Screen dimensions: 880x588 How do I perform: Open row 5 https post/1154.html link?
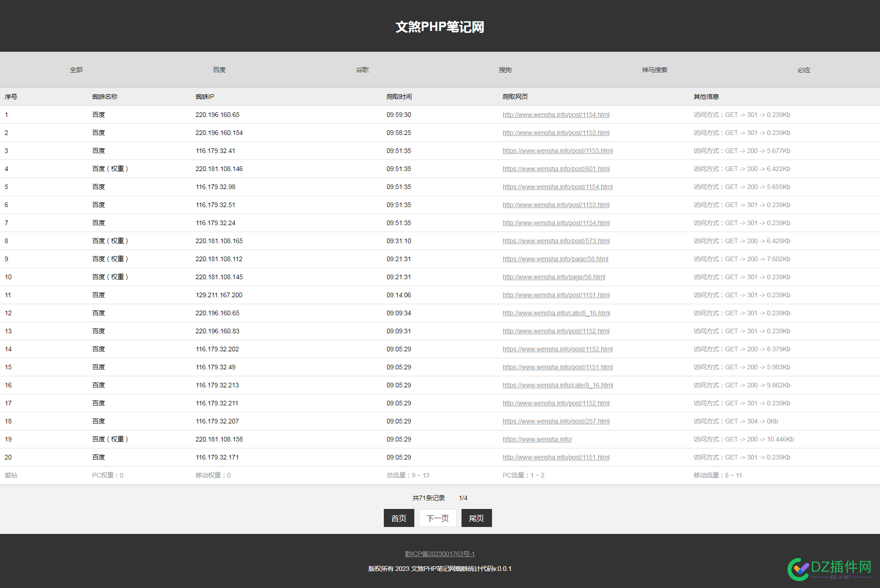pyautogui.click(x=558, y=187)
